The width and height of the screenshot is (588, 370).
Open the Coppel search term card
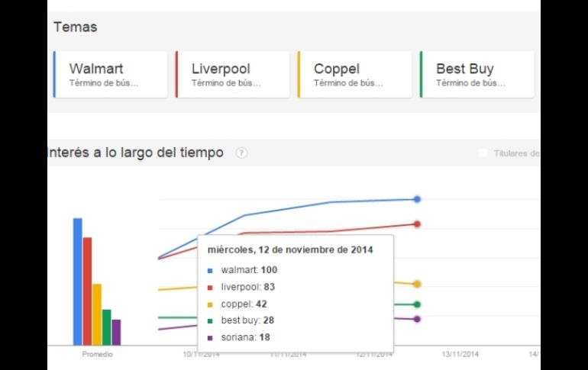[355, 74]
